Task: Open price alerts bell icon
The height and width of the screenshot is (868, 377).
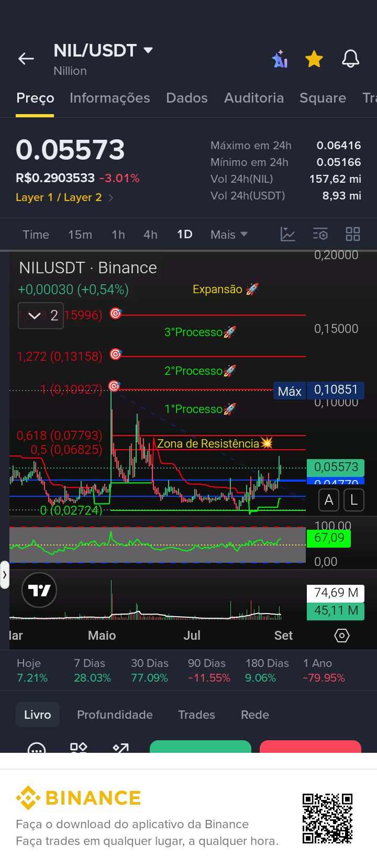Action: click(351, 59)
